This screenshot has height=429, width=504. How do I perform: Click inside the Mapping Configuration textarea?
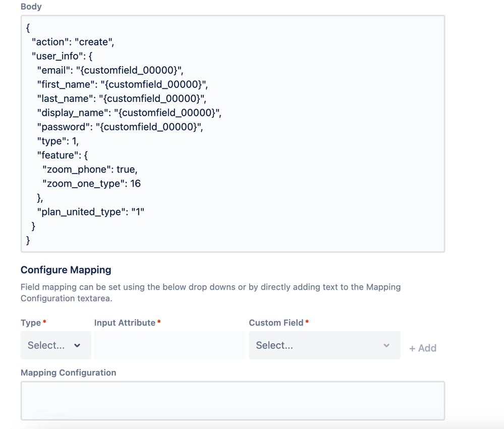[x=233, y=401]
